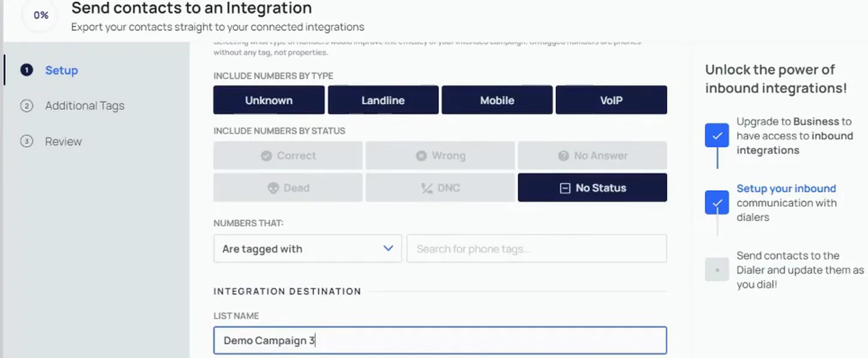Click the phone-slash icon on DNC button

click(427, 188)
